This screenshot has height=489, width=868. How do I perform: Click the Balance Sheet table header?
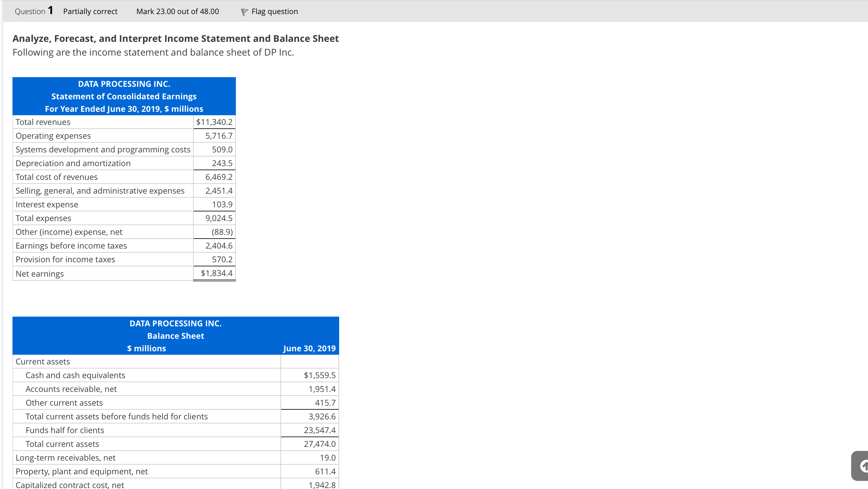[176, 336]
